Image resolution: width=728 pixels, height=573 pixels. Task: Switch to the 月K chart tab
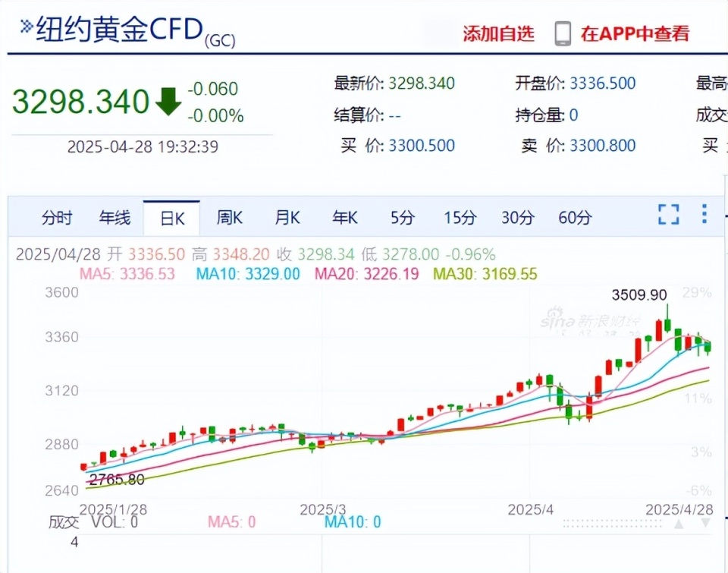[x=287, y=218]
